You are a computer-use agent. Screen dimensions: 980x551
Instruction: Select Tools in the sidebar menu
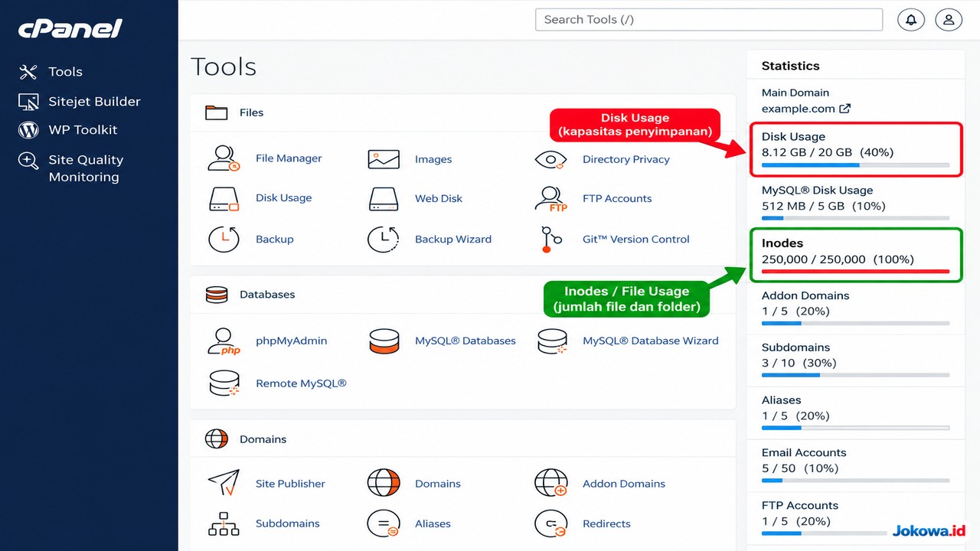click(x=65, y=72)
